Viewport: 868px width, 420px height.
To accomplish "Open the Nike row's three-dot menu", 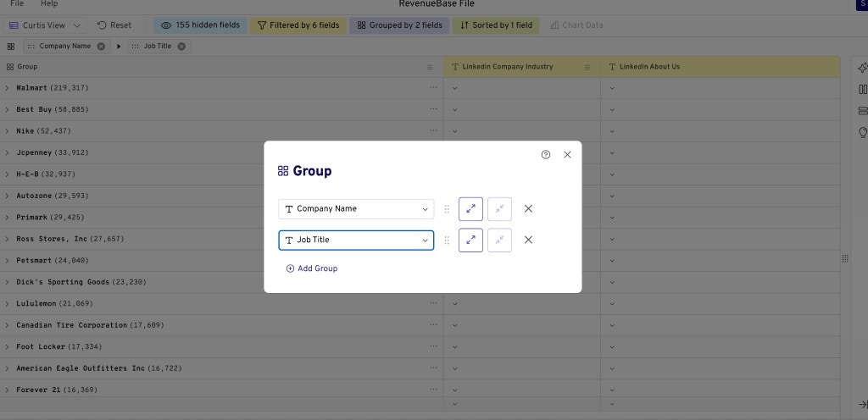I will pyautogui.click(x=433, y=130).
